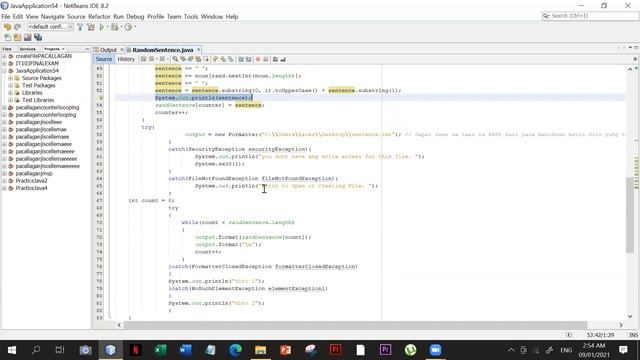The width and height of the screenshot is (640, 360).
Task: Switch to the Files panel tab
Action: click(x=7, y=49)
